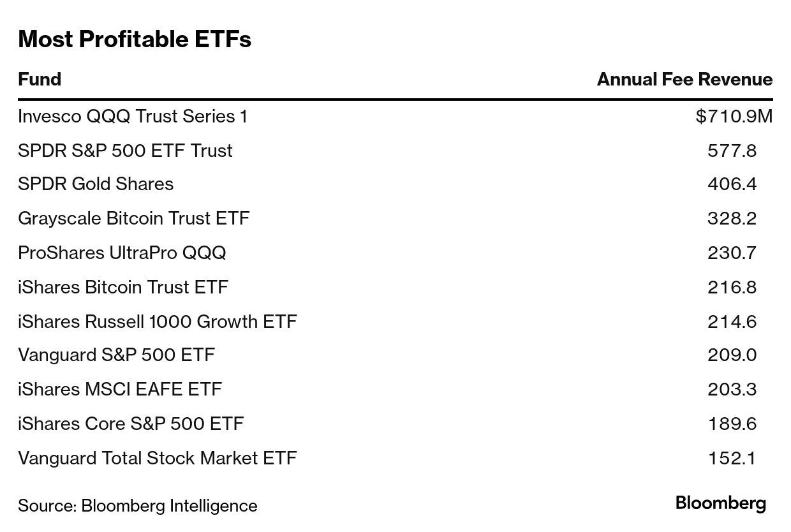Click the SPDR Gold Shares fund name
The image size is (791, 532).
point(96,184)
